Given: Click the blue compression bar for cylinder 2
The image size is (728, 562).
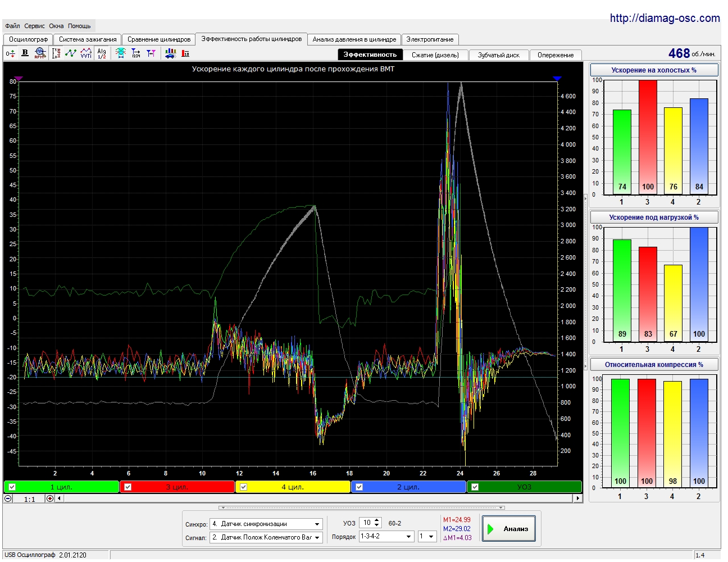Looking at the screenshot, I should pyautogui.click(x=699, y=433).
